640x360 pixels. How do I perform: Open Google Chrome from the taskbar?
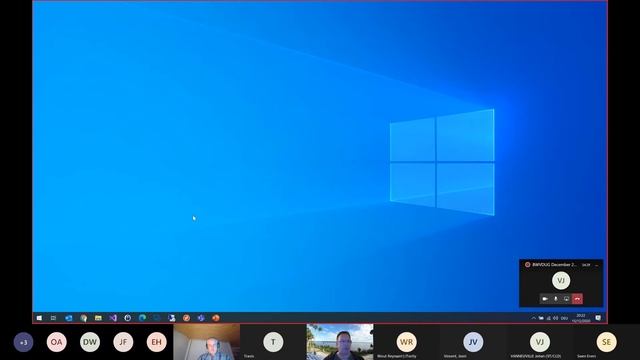[x=84, y=318]
